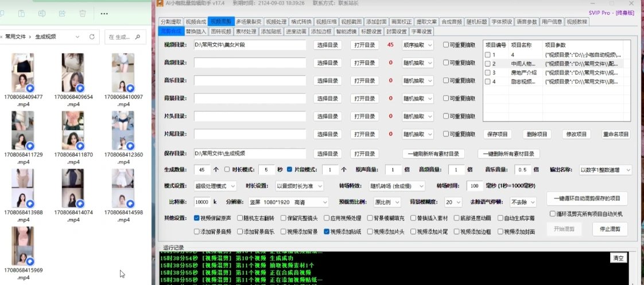Click 清空 to clear the run log
644x285 pixels.
tap(618, 258)
